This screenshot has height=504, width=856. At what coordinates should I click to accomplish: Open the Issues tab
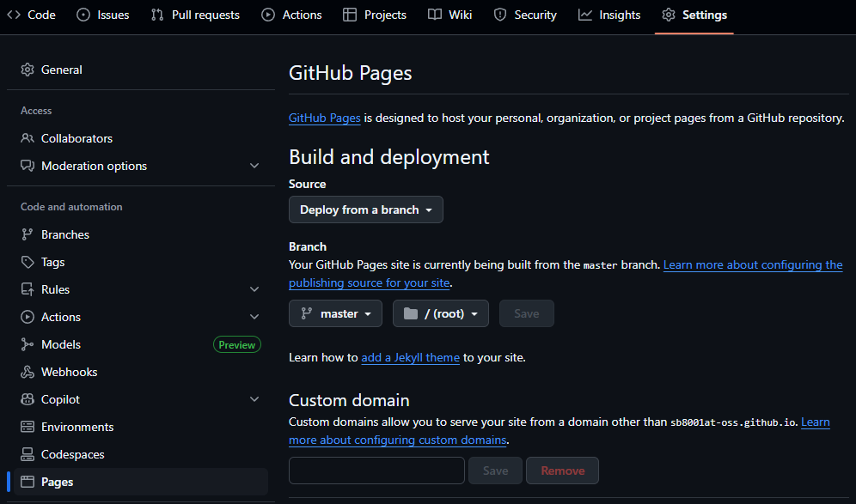tap(103, 15)
